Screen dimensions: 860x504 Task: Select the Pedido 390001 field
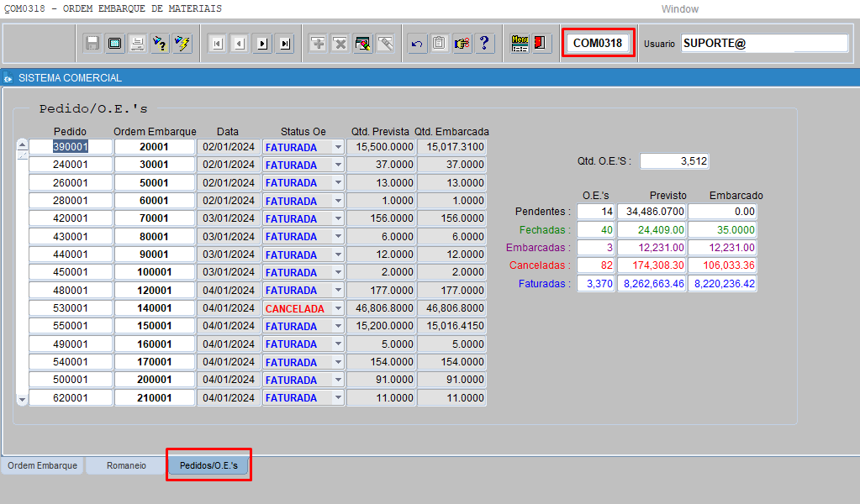[71, 147]
